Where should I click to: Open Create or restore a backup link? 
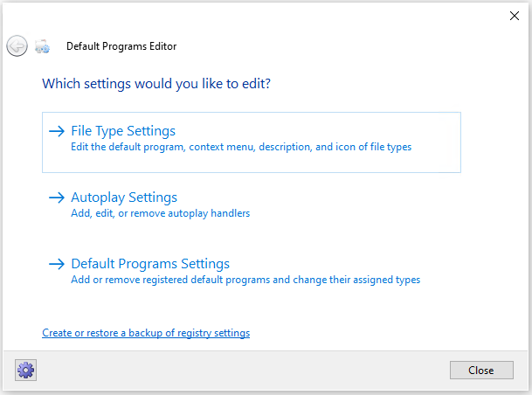(x=146, y=333)
